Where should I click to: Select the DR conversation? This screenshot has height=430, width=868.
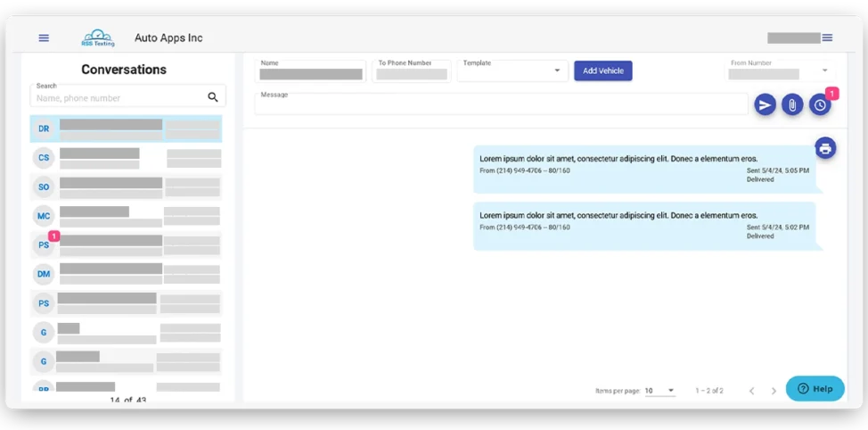[126, 128]
